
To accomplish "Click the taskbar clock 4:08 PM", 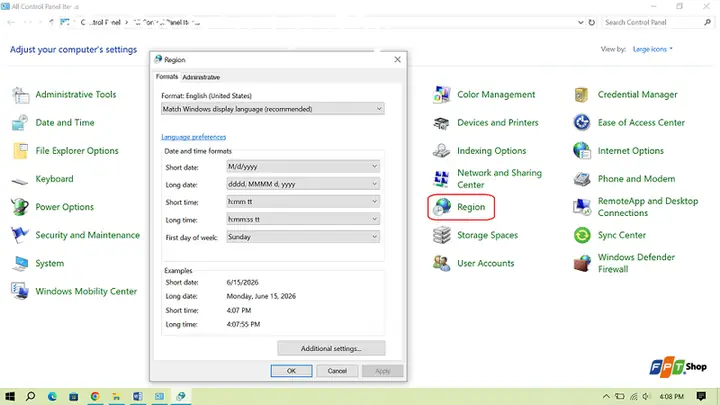I will tap(671, 396).
